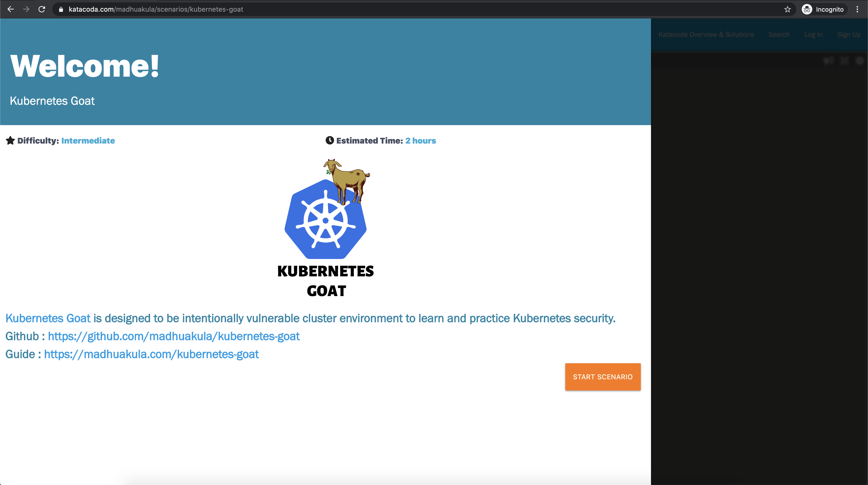
Task: Click the browser forward arrow
Action: click(26, 9)
